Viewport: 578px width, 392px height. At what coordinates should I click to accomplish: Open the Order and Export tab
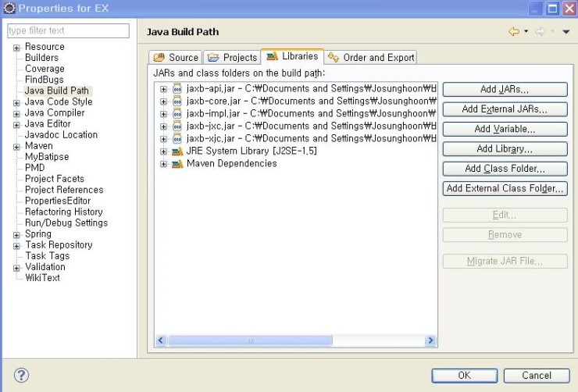tap(371, 58)
